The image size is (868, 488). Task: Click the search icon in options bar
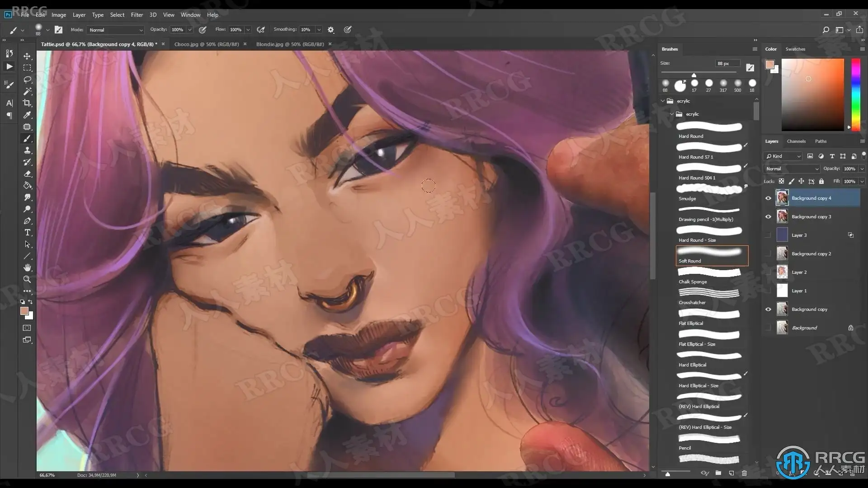[826, 30]
